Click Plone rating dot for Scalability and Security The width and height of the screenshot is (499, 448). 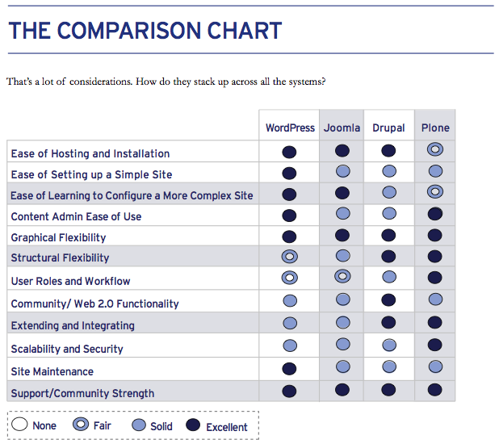click(x=435, y=345)
